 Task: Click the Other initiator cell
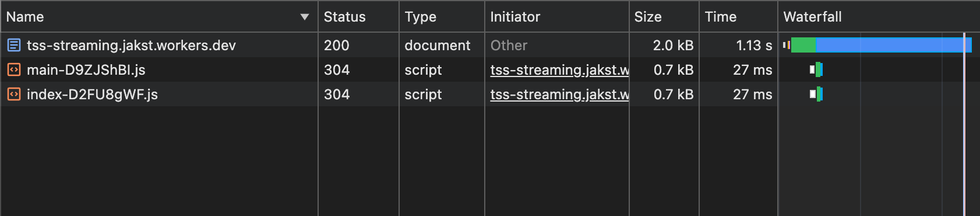click(x=509, y=45)
